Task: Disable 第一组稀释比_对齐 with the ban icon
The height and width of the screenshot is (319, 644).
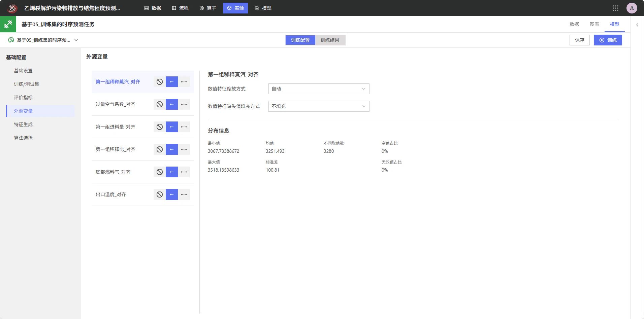Action: pos(160,149)
